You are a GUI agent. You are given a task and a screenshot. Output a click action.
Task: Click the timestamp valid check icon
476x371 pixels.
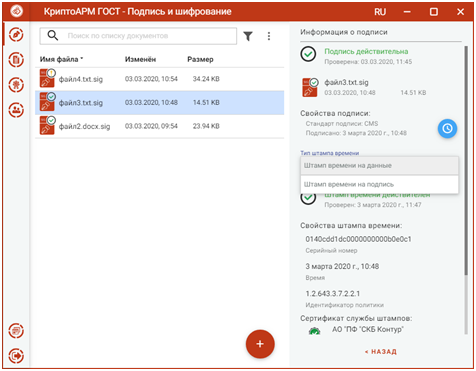click(x=308, y=198)
